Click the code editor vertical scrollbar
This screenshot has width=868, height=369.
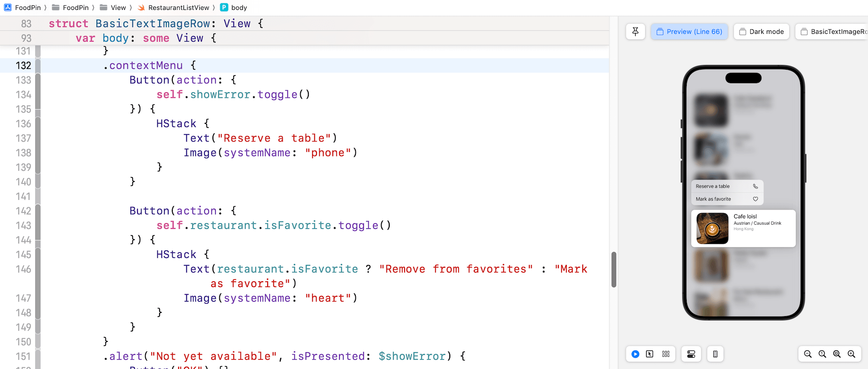point(613,270)
